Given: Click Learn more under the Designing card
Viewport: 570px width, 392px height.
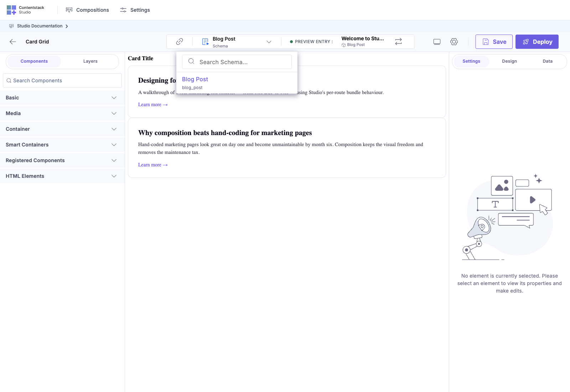Looking at the screenshot, I should (153, 104).
